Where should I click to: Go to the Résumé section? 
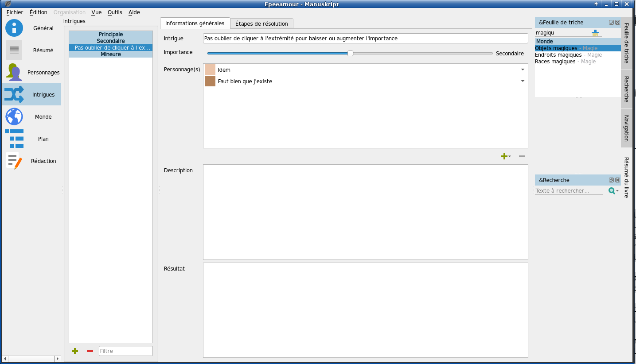pyautogui.click(x=31, y=50)
